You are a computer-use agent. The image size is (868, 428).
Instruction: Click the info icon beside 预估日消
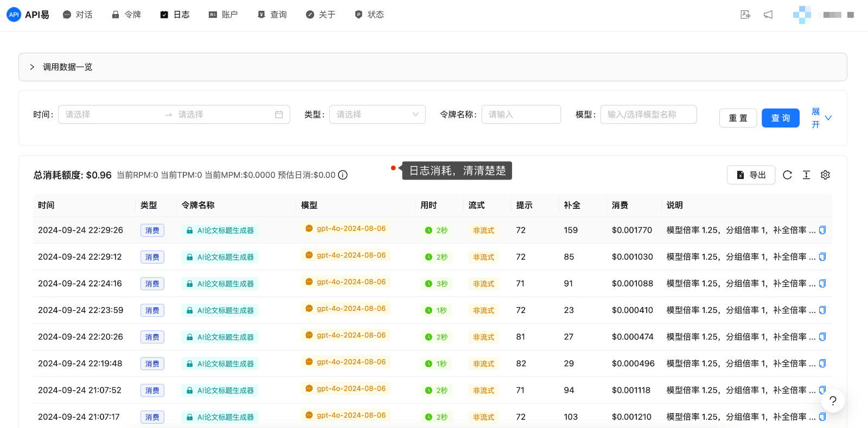pyautogui.click(x=343, y=175)
